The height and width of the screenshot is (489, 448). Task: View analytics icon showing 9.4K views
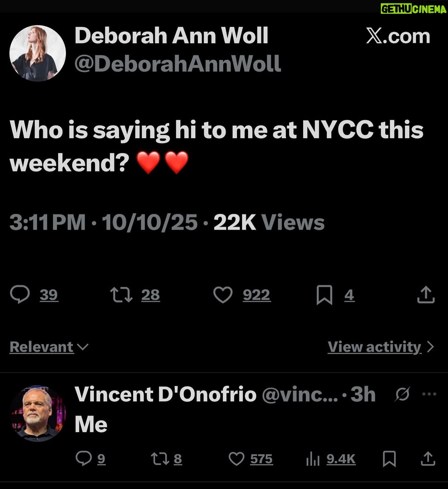[x=313, y=459]
